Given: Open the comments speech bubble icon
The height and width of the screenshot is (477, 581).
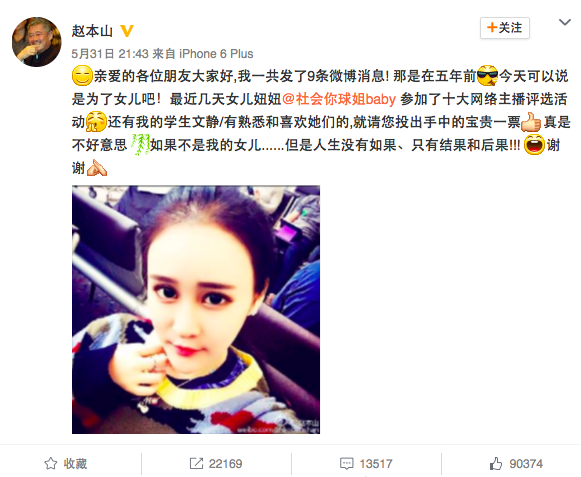Looking at the screenshot, I should click(346, 464).
